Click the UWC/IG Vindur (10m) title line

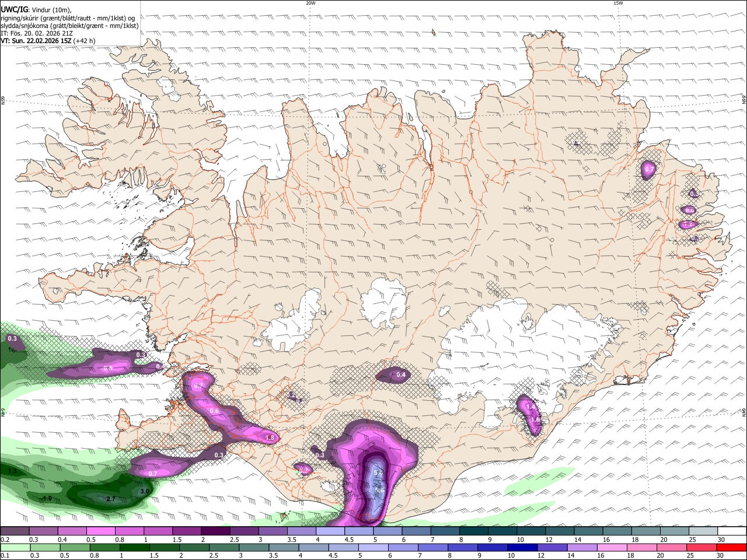tap(36, 10)
